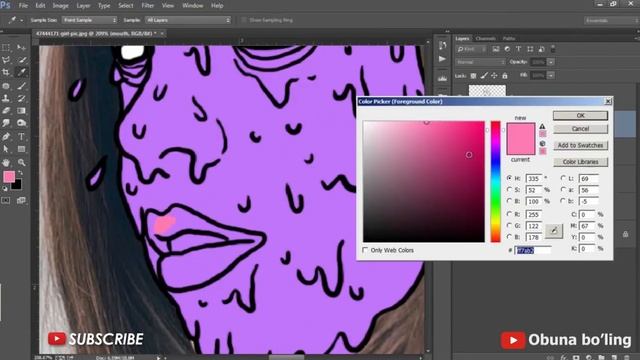Switch to the Channels tab
Image resolution: width=640 pixels, height=360 pixels.
pos(485,38)
